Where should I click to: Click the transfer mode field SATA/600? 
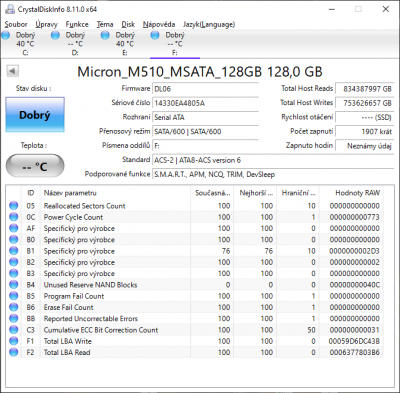point(205,131)
